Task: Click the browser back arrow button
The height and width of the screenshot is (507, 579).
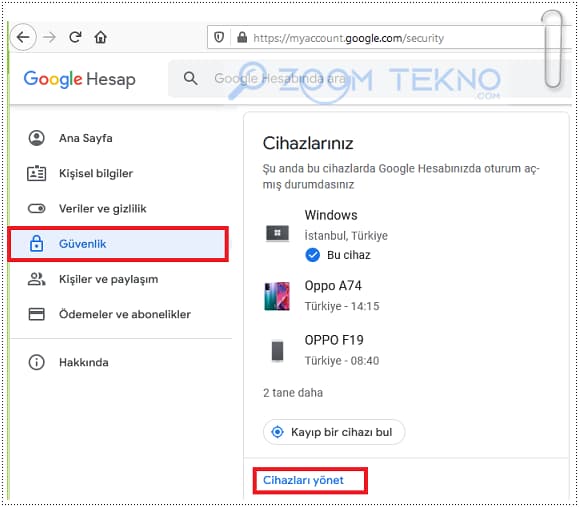Action: [23, 37]
